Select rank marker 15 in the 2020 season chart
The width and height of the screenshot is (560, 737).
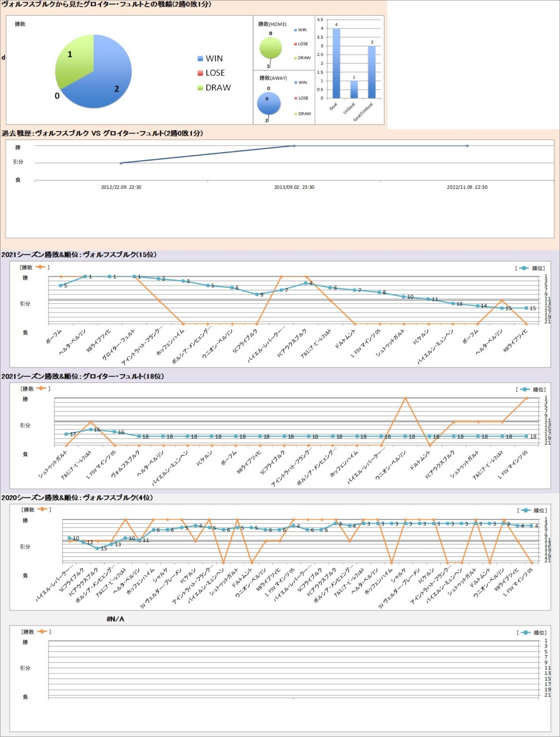click(x=97, y=548)
